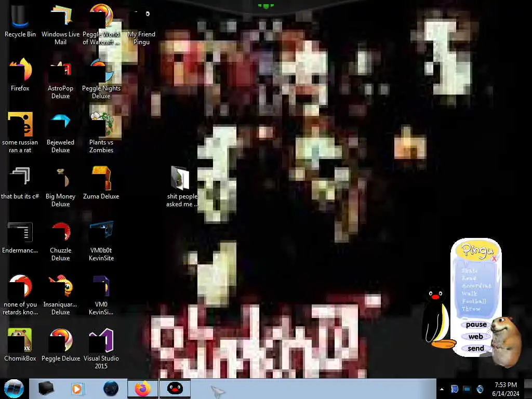
Task: Launch Insaniquarium Deluxe desktop icon
Action: coord(60,295)
